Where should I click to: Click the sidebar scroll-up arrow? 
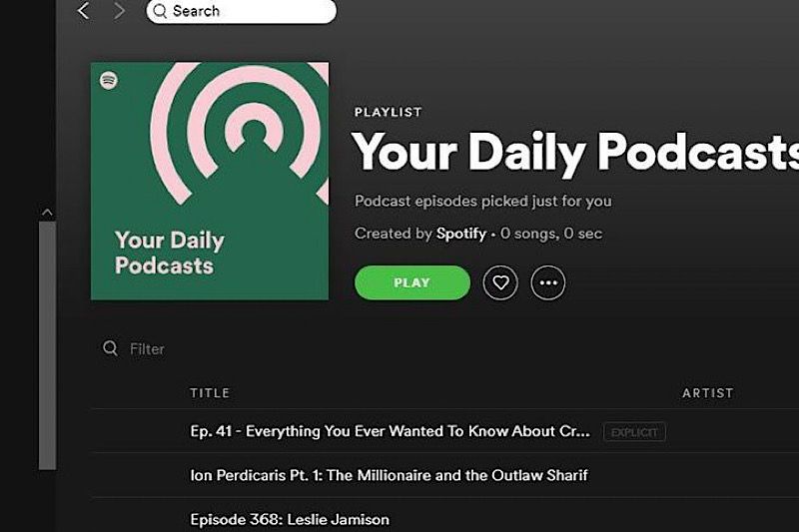(47, 213)
